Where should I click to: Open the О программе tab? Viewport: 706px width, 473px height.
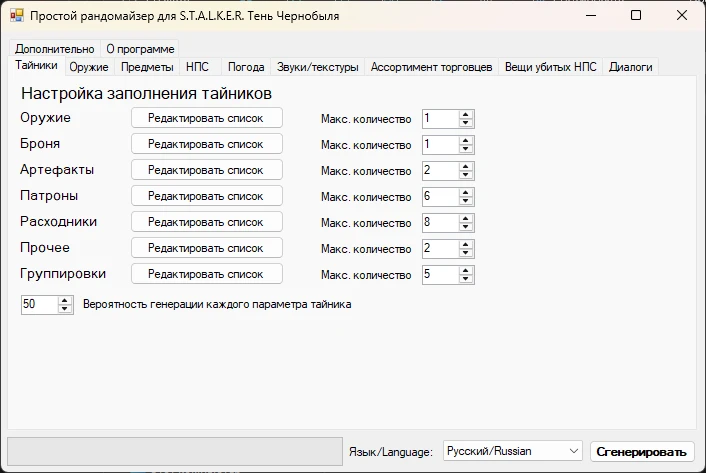coord(140,49)
